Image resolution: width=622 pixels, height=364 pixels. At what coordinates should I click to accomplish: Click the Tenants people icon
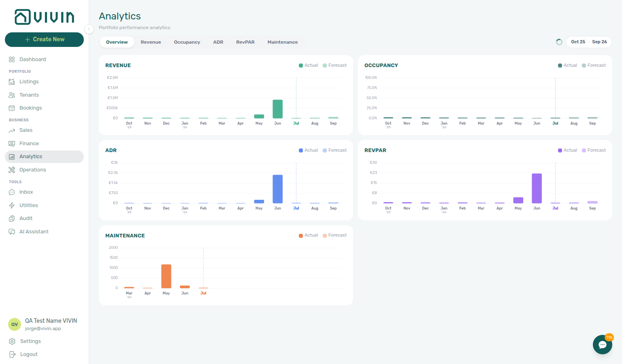[x=12, y=95]
